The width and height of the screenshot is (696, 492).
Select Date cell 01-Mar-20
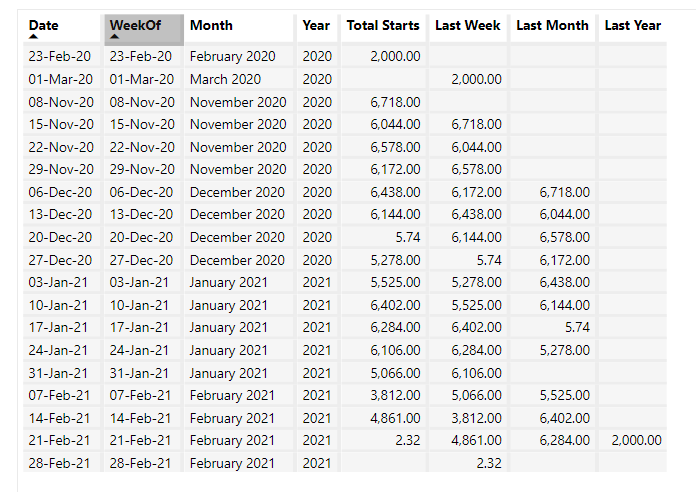pos(61,79)
